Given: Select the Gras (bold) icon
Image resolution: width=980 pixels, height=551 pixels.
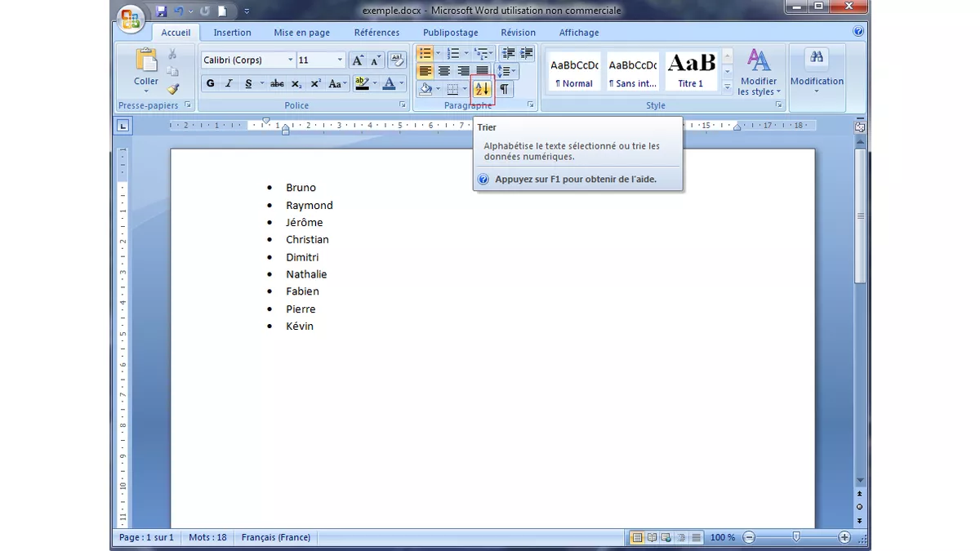Looking at the screenshot, I should coord(209,83).
